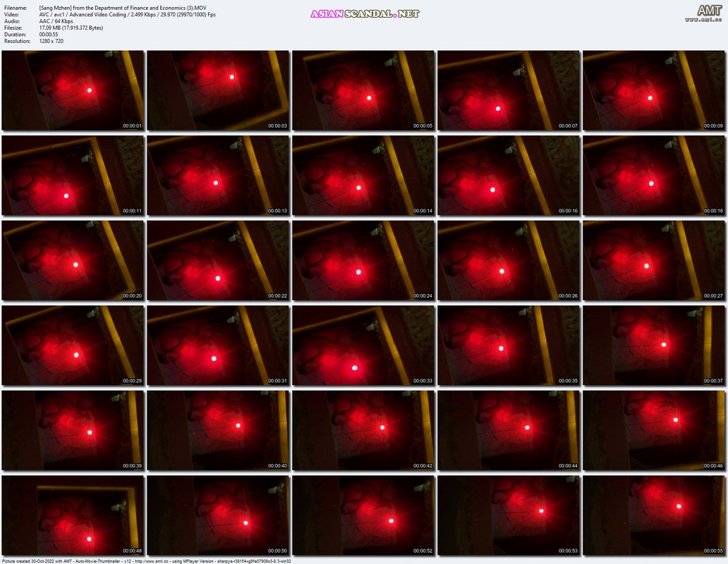
Task: Click the frame with timestamp 00:00:27
Action: [x=654, y=260]
